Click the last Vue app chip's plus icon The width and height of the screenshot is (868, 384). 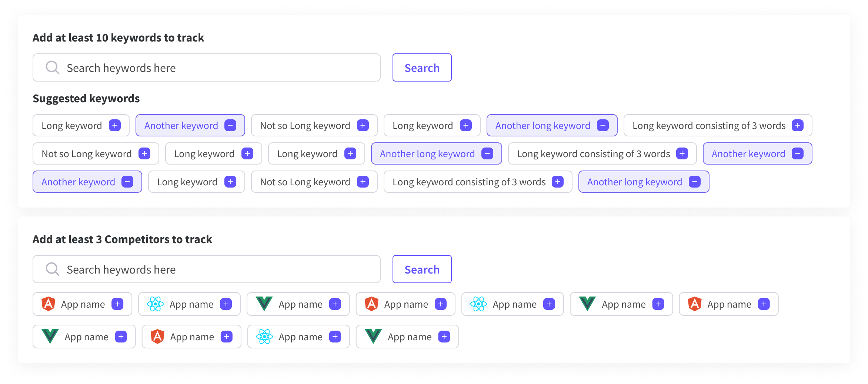pyautogui.click(x=444, y=337)
